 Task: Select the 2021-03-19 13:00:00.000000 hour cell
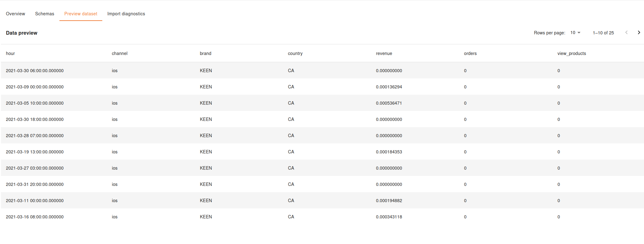pyautogui.click(x=35, y=152)
